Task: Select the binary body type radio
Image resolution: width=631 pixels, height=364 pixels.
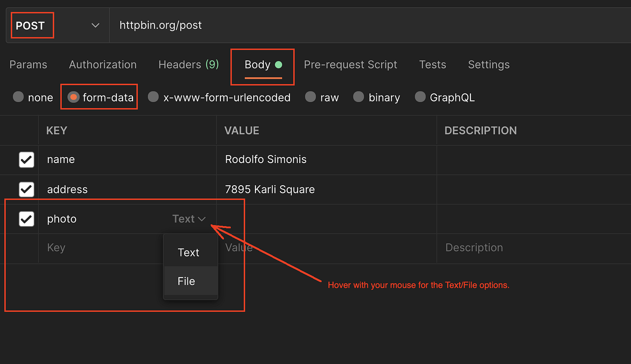Action: coord(358,97)
